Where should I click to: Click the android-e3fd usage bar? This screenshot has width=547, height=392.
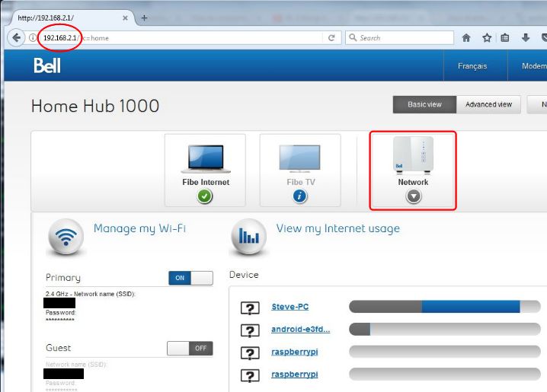coord(445,330)
